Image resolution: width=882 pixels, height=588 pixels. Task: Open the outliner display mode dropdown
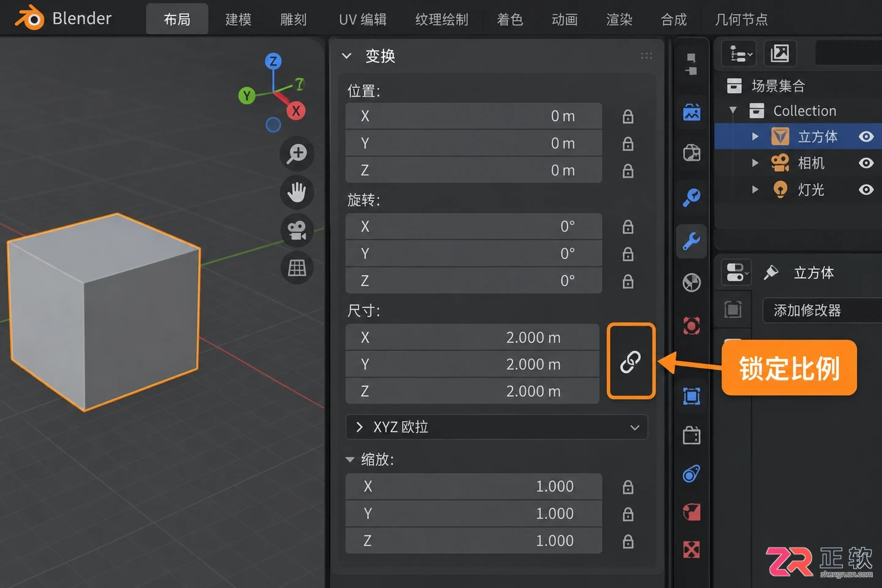tap(740, 54)
